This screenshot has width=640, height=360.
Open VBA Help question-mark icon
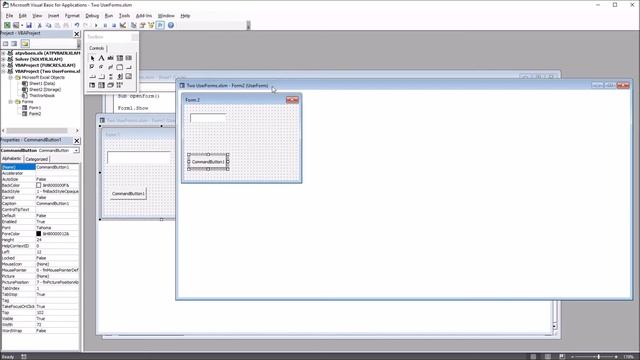tap(171, 25)
